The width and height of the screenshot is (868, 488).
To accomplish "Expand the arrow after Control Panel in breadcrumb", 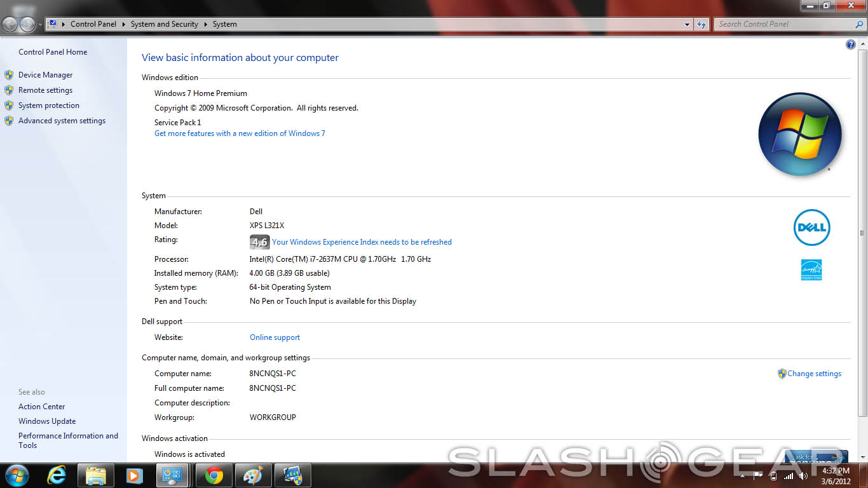I will pyautogui.click(x=123, y=24).
